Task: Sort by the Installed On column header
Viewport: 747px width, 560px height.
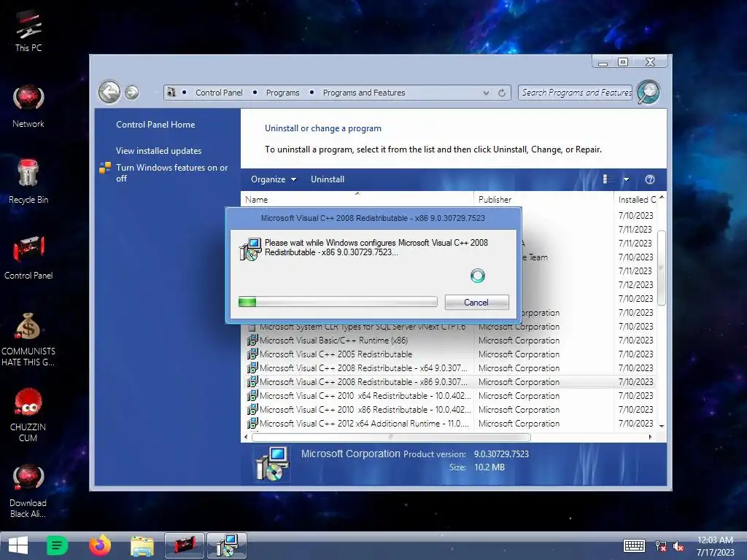Action: (x=636, y=199)
